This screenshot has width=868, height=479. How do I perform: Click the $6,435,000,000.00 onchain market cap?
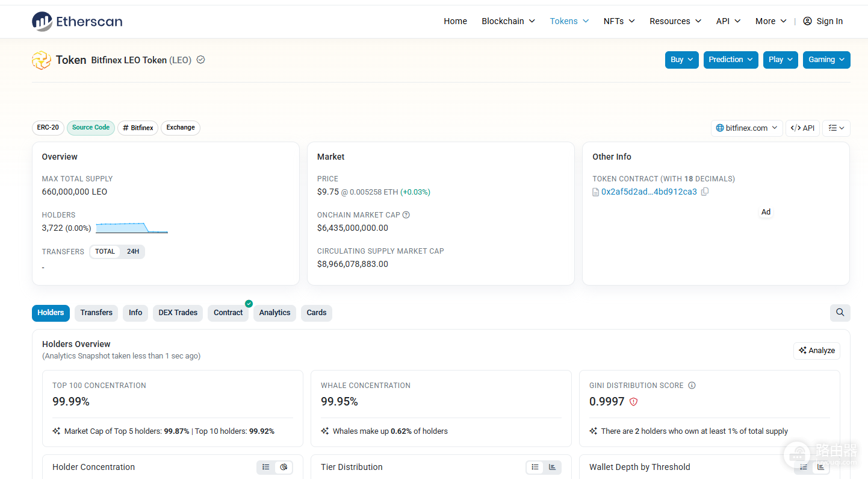coord(353,228)
